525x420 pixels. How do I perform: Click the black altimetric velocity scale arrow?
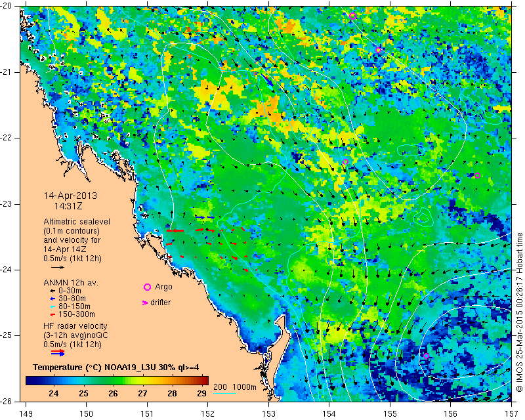58,267
